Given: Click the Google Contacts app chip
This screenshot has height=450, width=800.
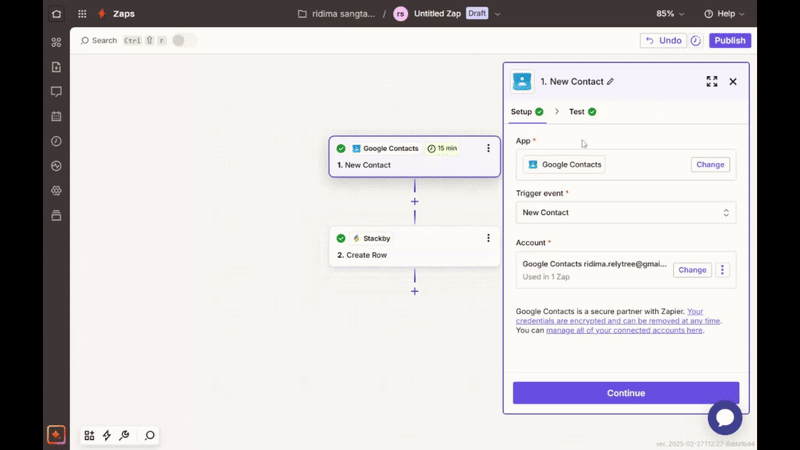Looking at the screenshot, I should (x=564, y=164).
